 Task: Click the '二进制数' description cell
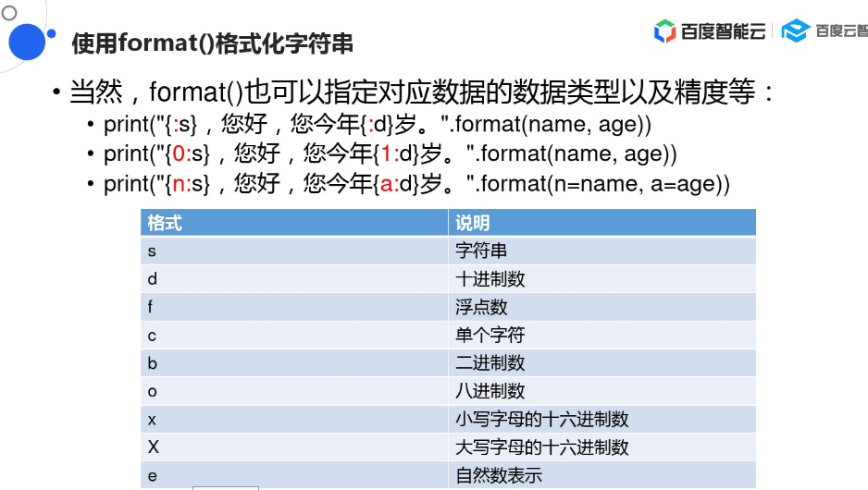[601, 363]
